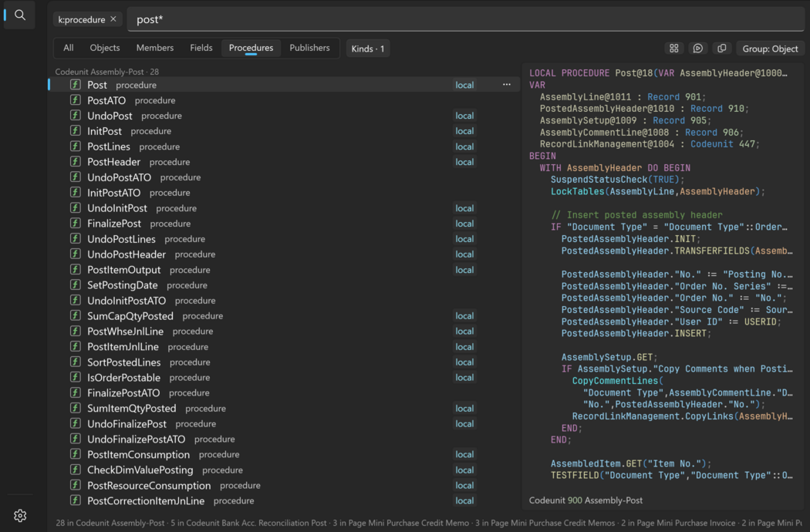Select the FinalizePostATO procedure row

click(284, 392)
